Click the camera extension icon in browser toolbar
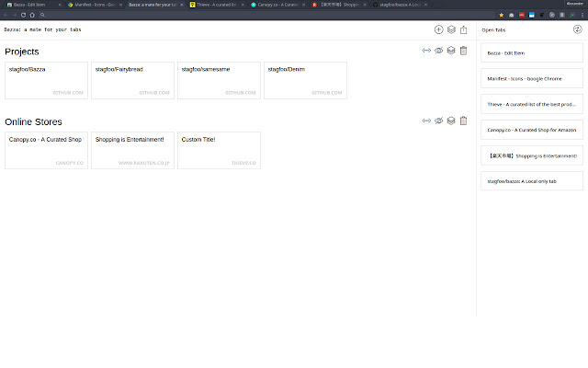Screen dimensions: 588x368 [x=512, y=15]
